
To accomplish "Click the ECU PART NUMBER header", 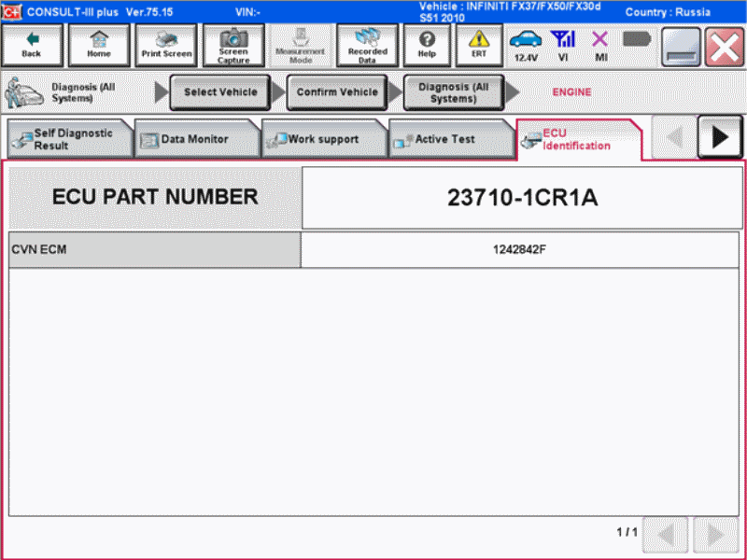I will [155, 198].
